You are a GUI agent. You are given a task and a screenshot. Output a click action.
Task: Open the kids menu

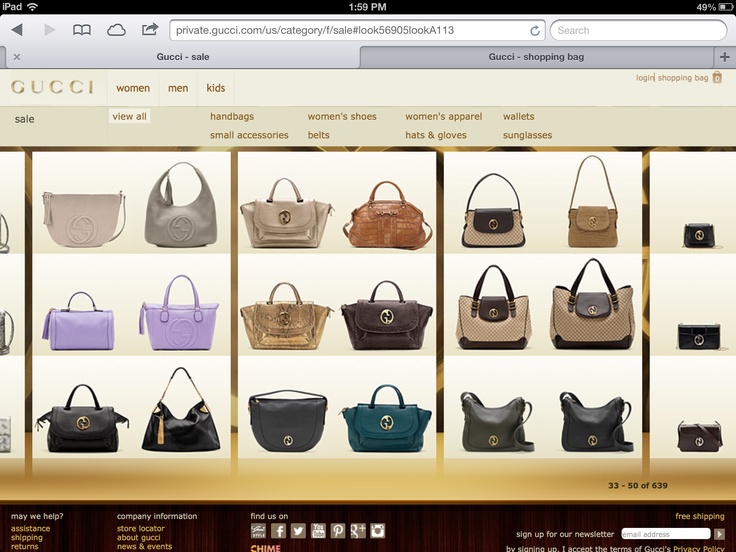point(215,88)
